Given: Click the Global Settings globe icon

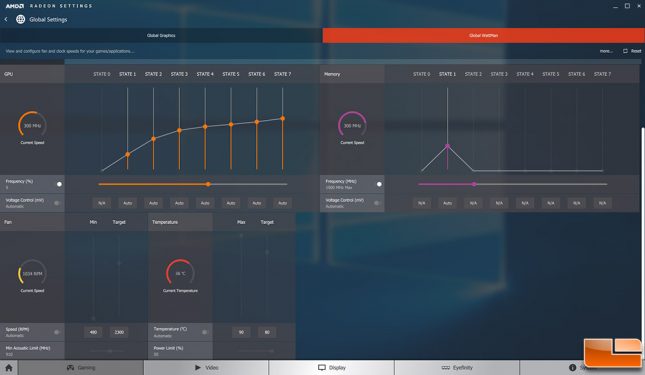Looking at the screenshot, I should 20,19.
